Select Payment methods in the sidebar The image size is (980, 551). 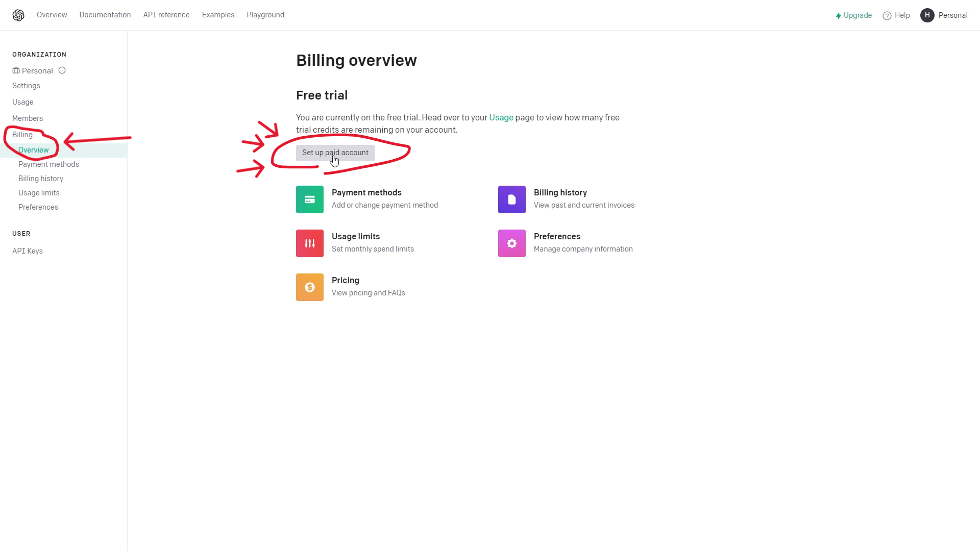click(48, 164)
